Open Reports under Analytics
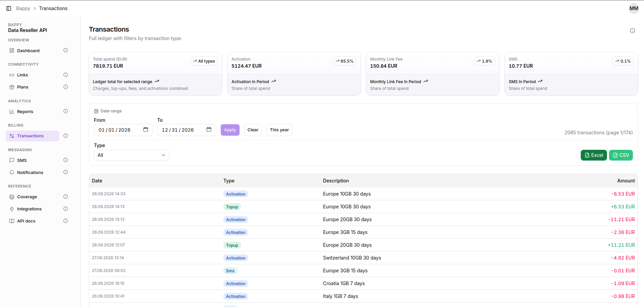 (x=33, y=111)
